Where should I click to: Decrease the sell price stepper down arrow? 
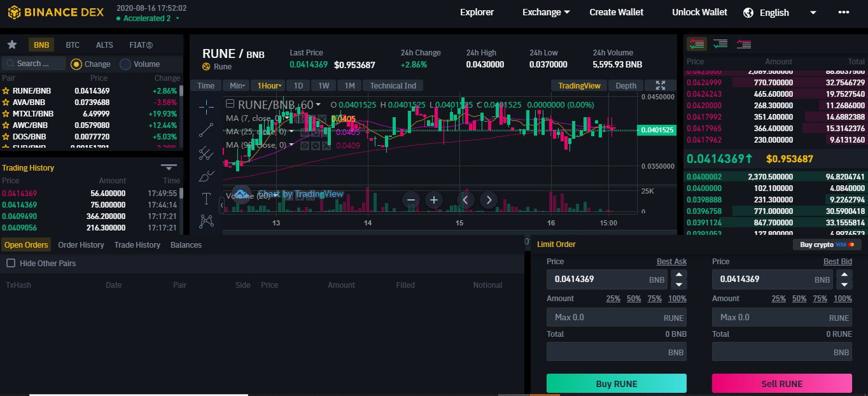[844, 284]
